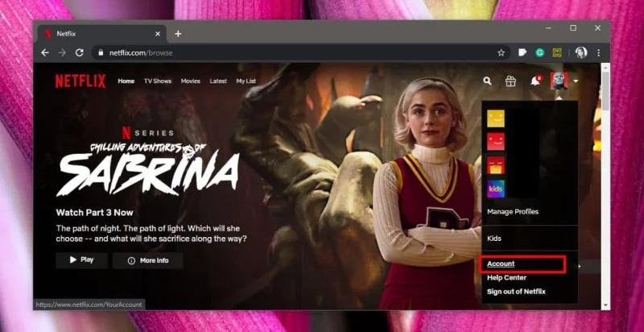Go forward in browser

point(62,52)
